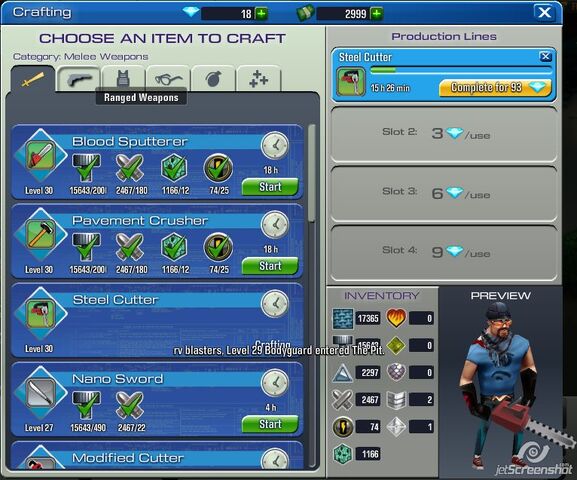
Task: Click Pavement Crusher clock timer icon
Action: point(275,225)
